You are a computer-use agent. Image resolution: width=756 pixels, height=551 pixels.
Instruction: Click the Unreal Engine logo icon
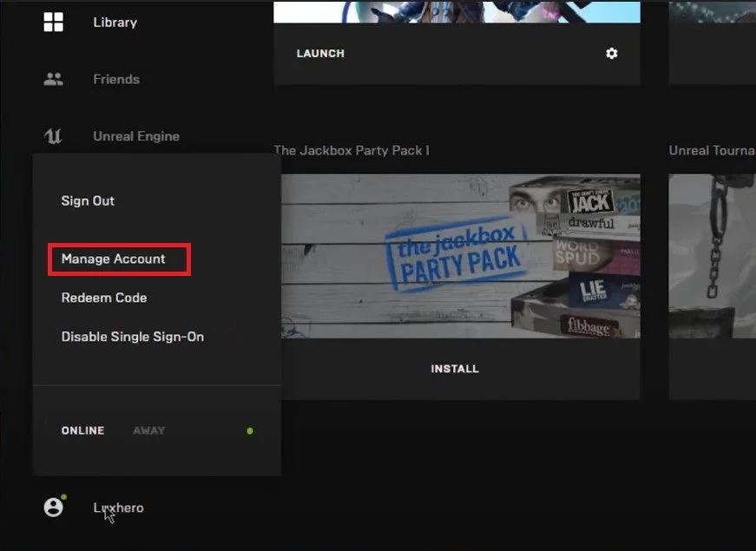coord(53,136)
